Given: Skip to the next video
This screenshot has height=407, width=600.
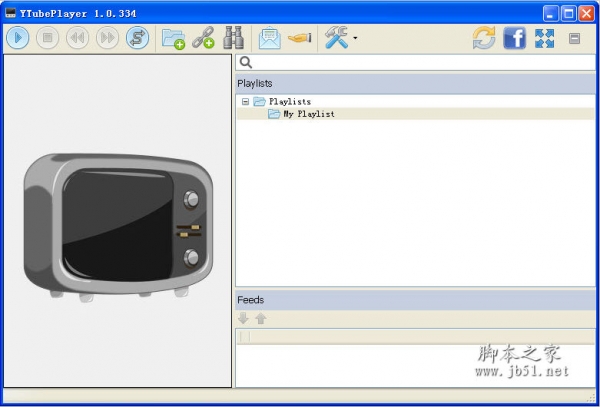Looking at the screenshot, I should point(108,37).
